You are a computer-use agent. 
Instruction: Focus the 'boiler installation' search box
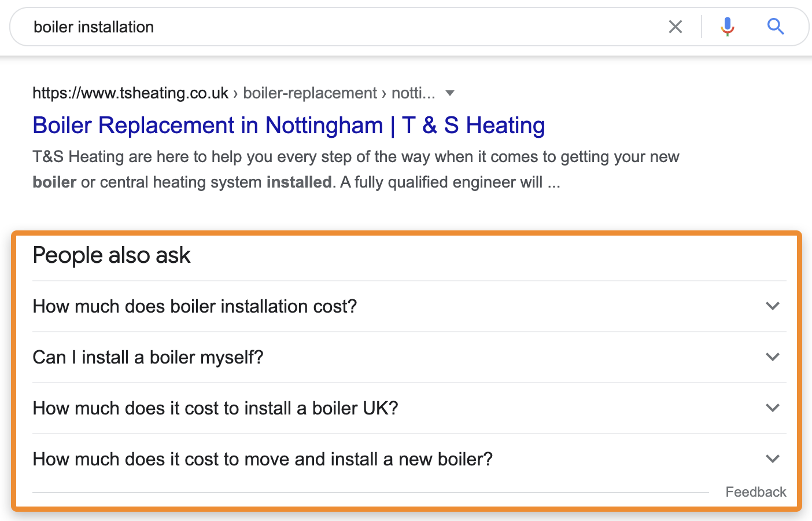pyautogui.click(x=347, y=27)
